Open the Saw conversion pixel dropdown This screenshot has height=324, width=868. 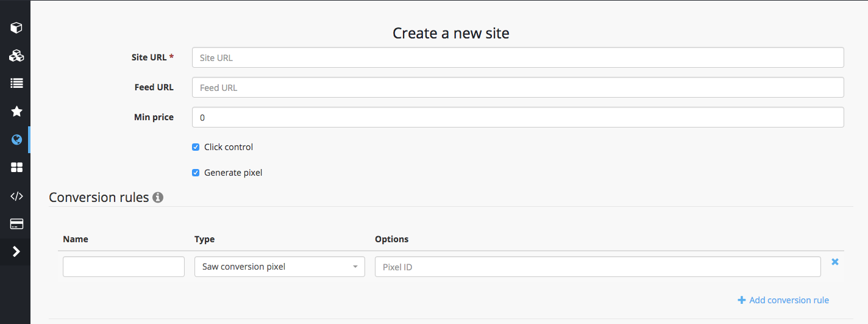[279, 267]
